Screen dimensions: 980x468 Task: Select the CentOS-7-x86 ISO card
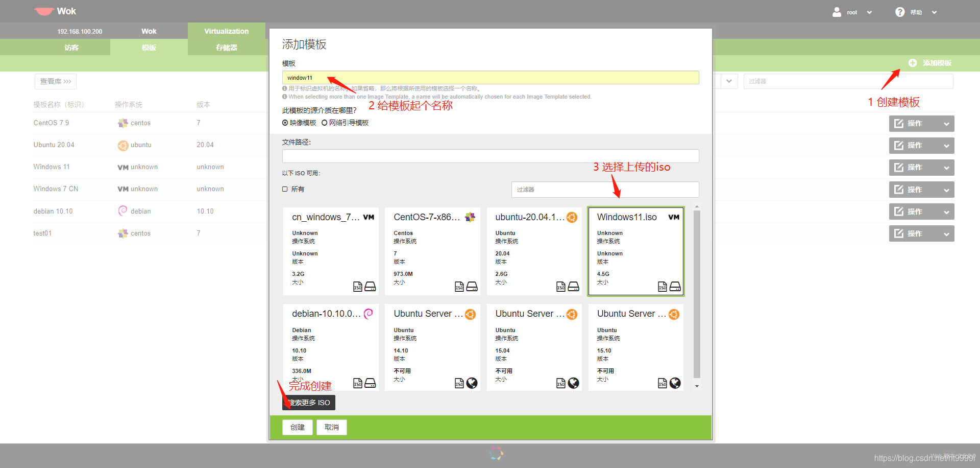432,251
